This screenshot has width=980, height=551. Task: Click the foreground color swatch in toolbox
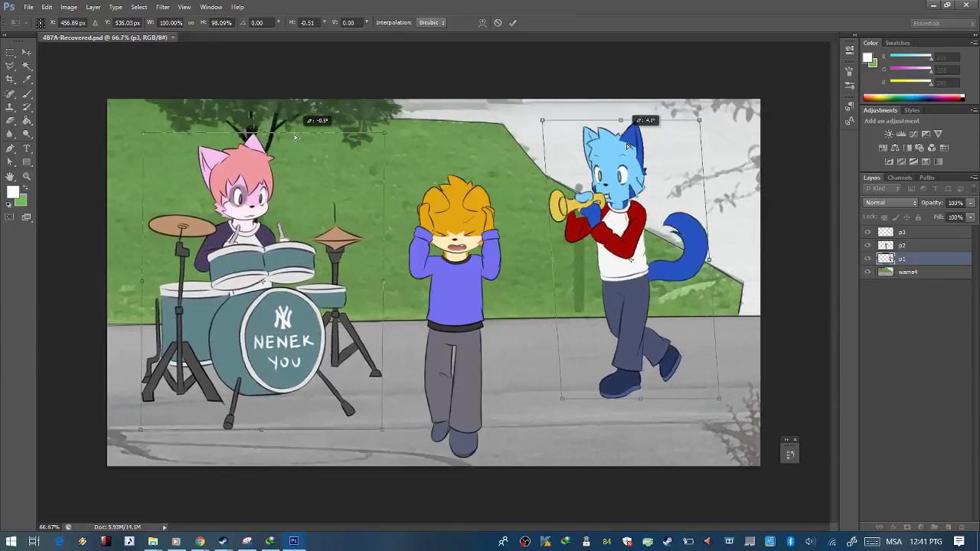point(12,191)
